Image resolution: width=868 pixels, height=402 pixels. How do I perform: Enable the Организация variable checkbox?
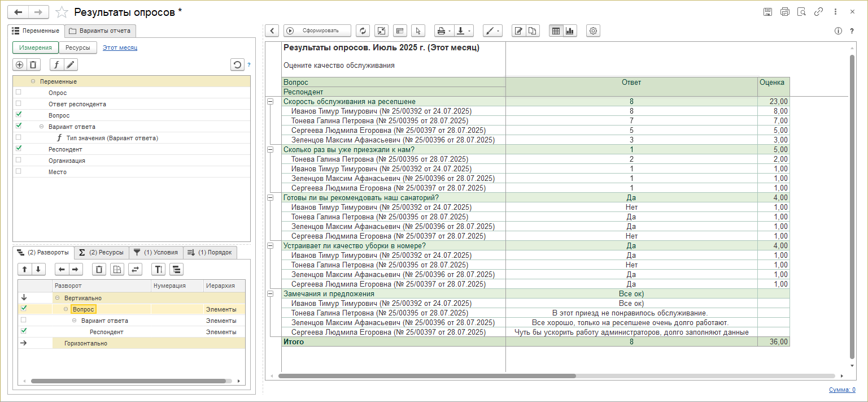pos(19,160)
